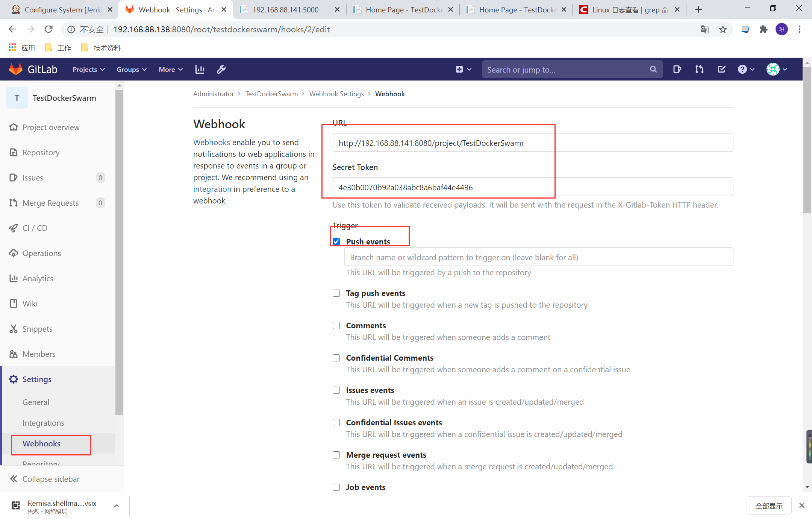
Task: Enable Issues events checkbox
Action: tap(336, 390)
